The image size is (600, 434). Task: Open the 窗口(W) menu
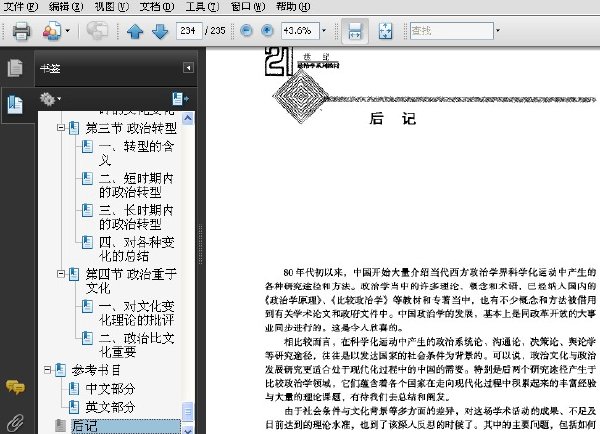(248, 6)
